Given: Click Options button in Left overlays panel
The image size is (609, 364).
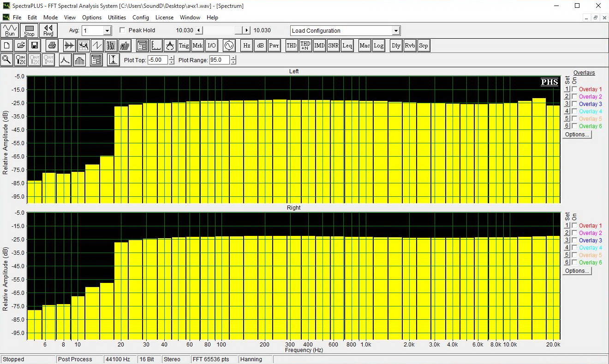Looking at the screenshot, I should tap(577, 135).
